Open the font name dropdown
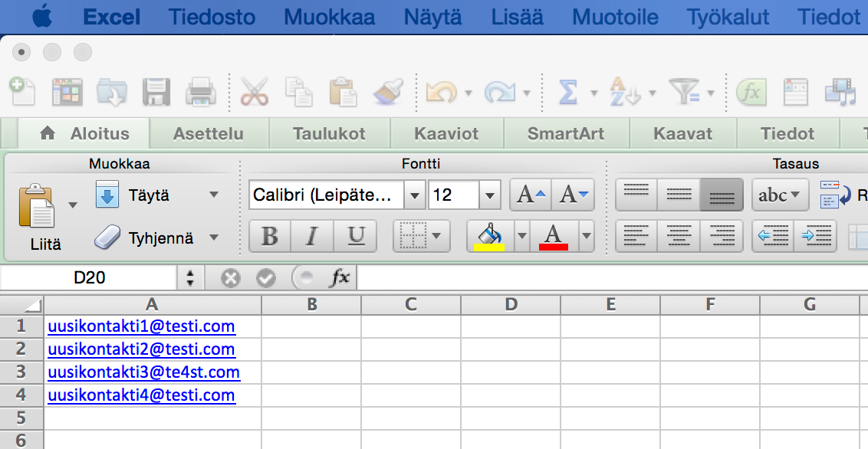Screen dimensions: 868x449 [414, 195]
